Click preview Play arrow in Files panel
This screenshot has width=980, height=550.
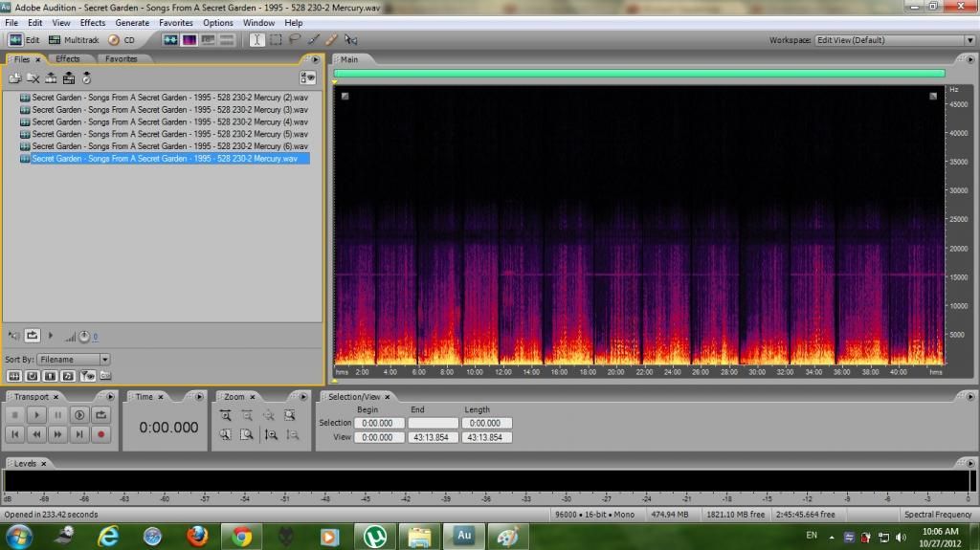pos(51,336)
